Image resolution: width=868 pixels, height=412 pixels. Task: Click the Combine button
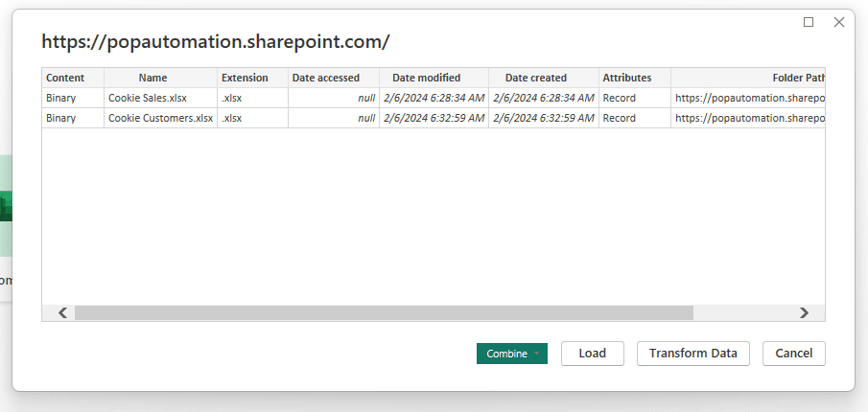coord(505,354)
